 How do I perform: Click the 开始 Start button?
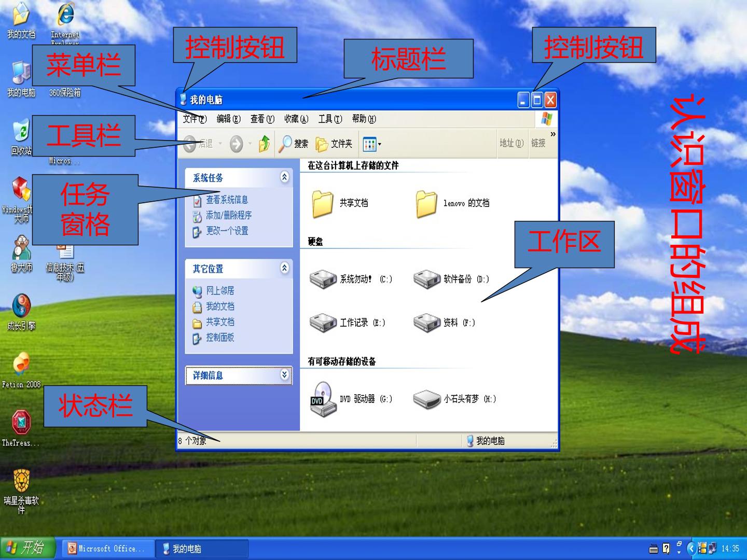point(27,548)
